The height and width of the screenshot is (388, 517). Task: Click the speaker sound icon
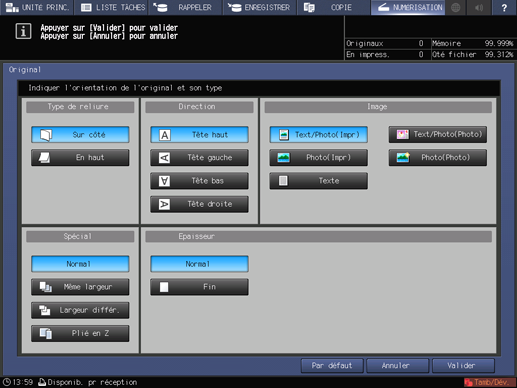coord(479,7)
